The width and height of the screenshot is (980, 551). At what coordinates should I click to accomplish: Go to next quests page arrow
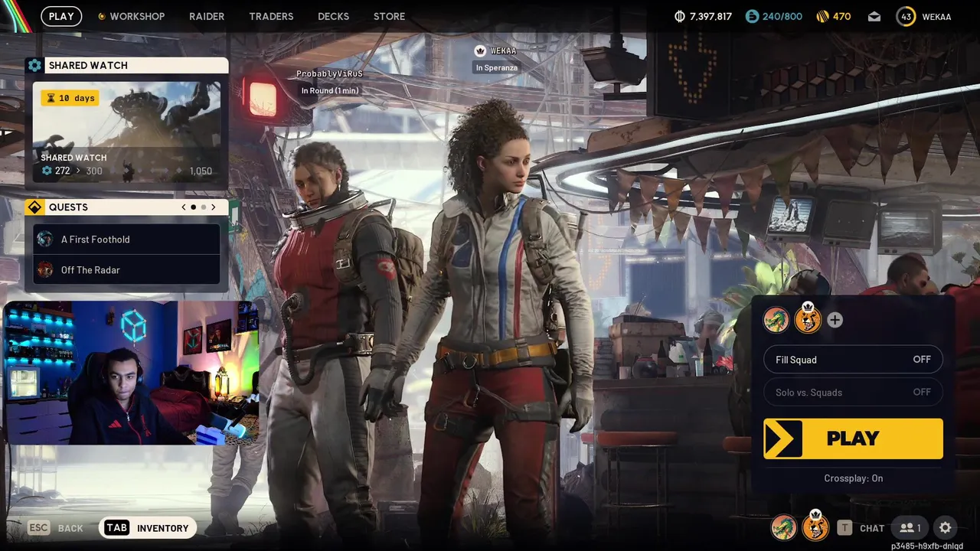(214, 207)
